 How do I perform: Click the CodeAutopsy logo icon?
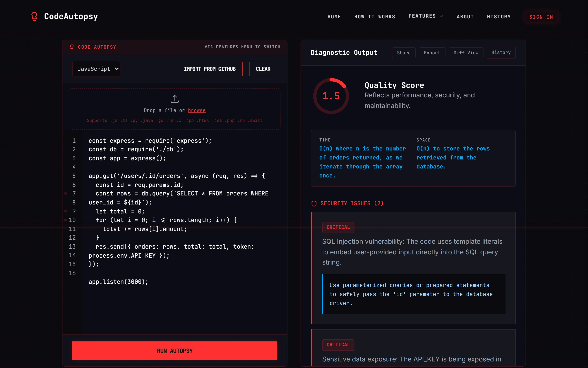pyautogui.click(x=34, y=16)
